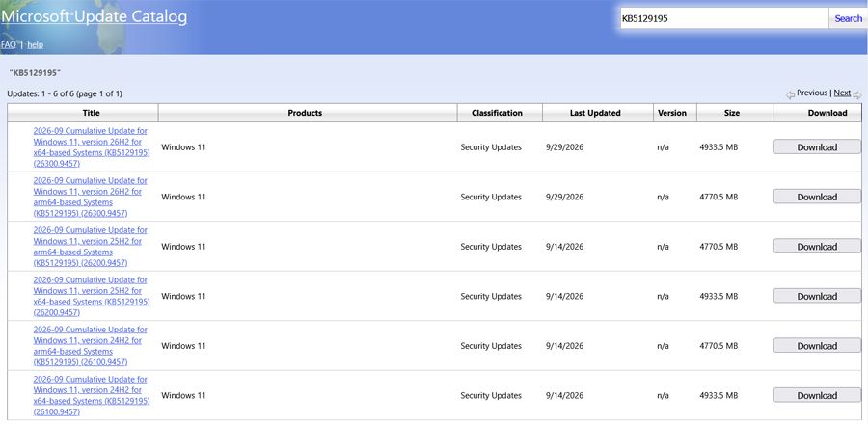Viewport: 868px width, 424px height.
Task: Select n/a version in 24H2 arm64 row
Action: (663, 346)
